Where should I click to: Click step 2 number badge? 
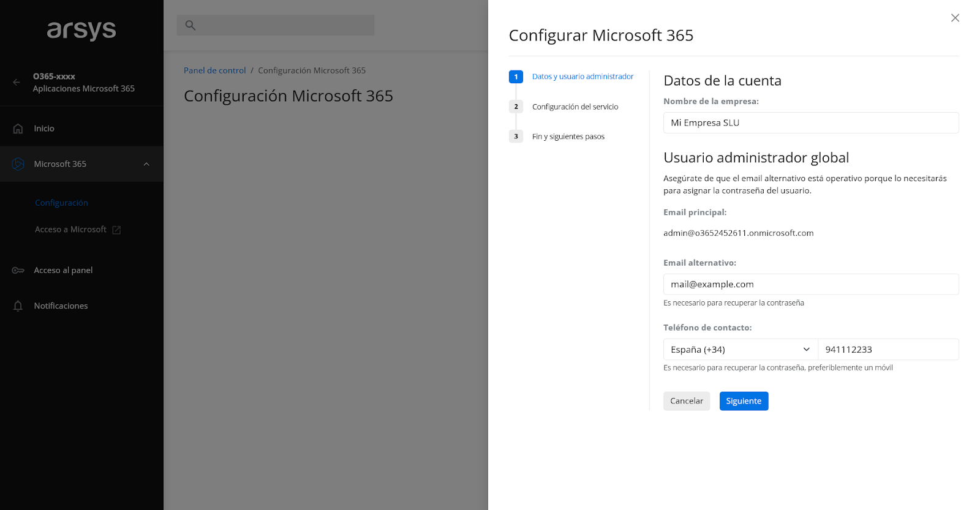[x=516, y=107]
